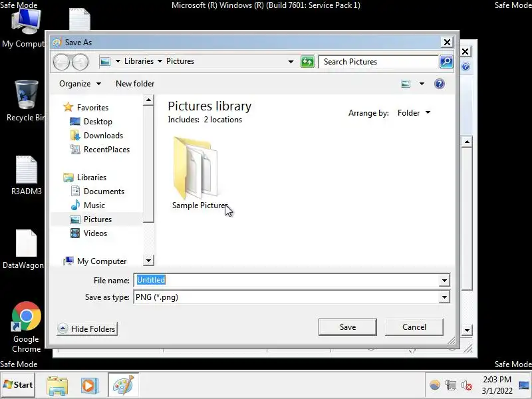Select the Recycle Bin desktop icon
The width and height of the screenshot is (532, 399).
tap(25, 101)
